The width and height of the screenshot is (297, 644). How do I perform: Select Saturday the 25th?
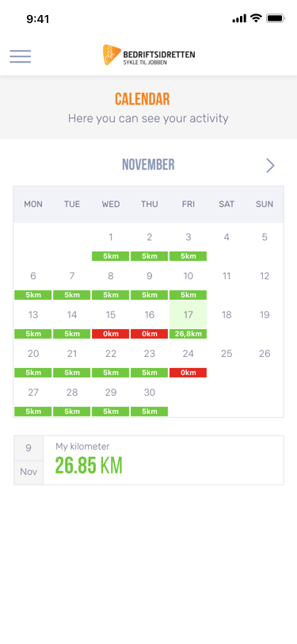click(x=227, y=354)
